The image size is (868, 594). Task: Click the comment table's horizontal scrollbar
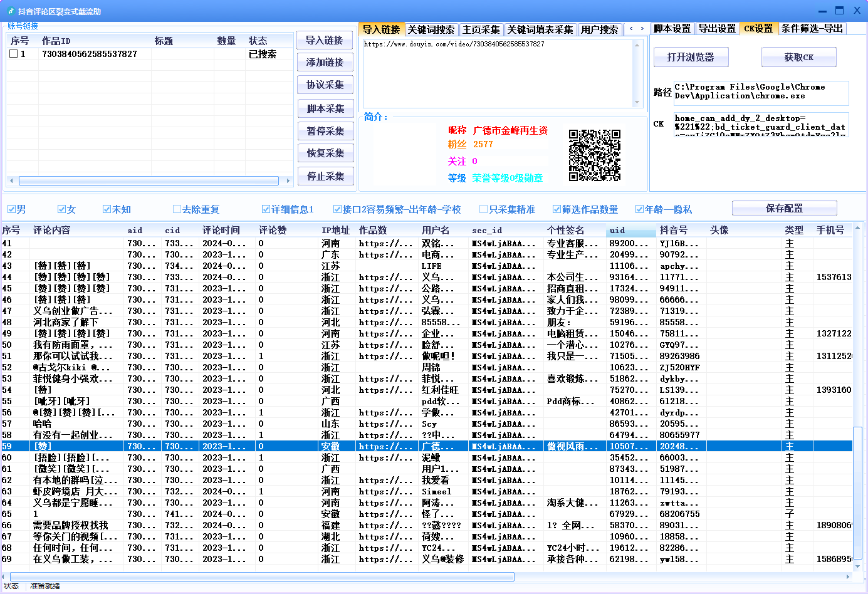point(262,576)
